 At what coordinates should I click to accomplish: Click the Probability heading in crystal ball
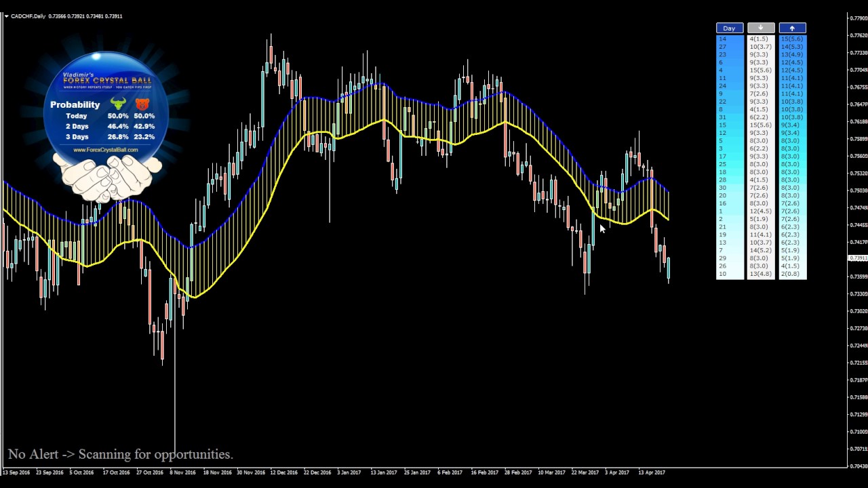click(x=75, y=104)
